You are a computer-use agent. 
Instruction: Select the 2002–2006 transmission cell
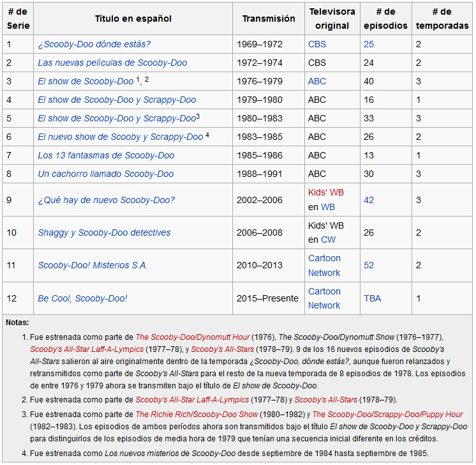269,200
